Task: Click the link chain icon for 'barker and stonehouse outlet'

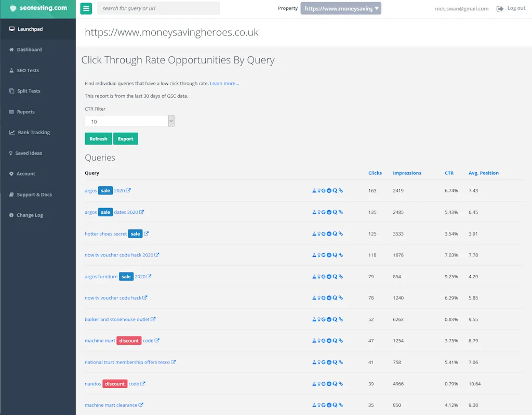Action: pyautogui.click(x=340, y=319)
